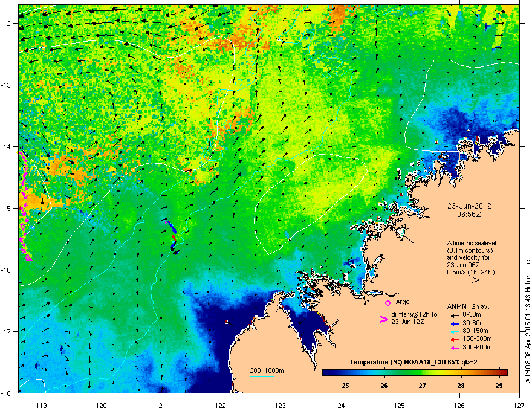The height and width of the screenshot is (411, 532).
Task: Click the black 0-30m ANMN arrow symbol
Action: [455, 315]
